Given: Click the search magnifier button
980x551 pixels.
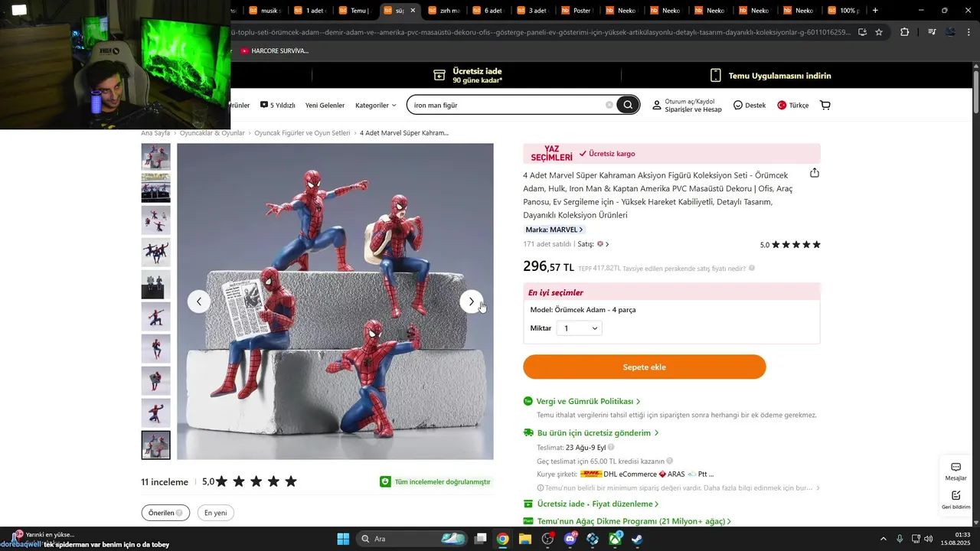Looking at the screenshot, I should point(628,105).
